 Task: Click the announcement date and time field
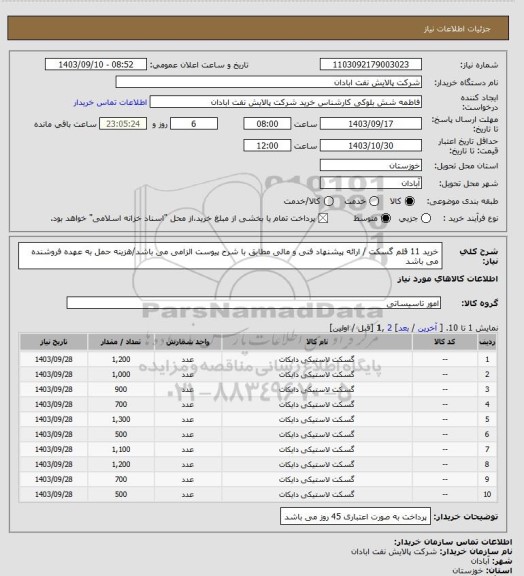coord(96,64)
